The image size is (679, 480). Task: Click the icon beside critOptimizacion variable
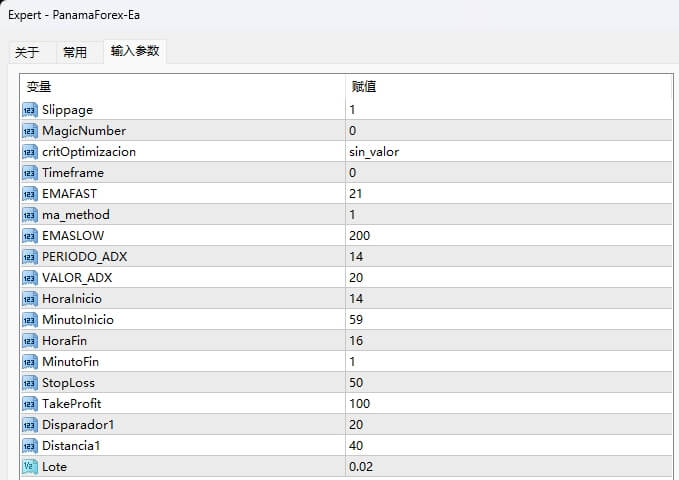(30, 151)
